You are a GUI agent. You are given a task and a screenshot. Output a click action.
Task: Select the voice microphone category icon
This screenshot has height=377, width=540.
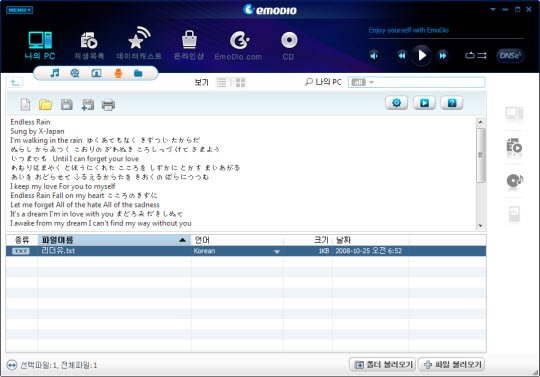pyautogui.click(x=118, y=73)
